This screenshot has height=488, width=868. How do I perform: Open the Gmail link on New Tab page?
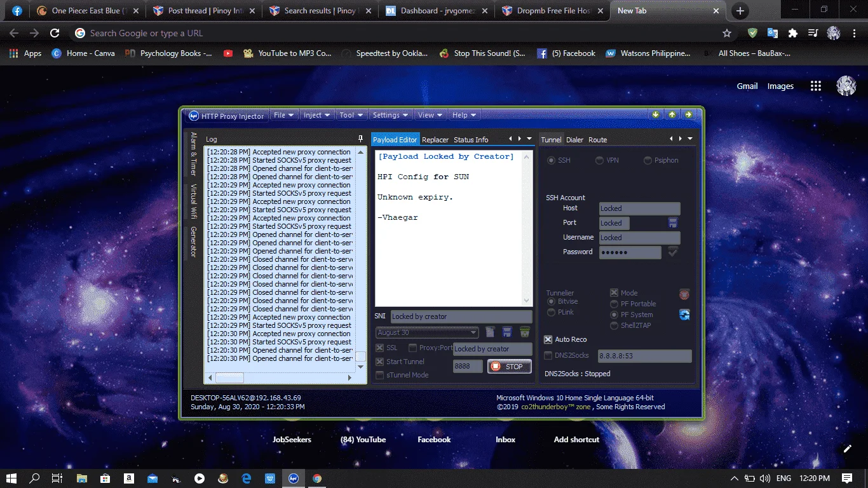coord(747,86)
